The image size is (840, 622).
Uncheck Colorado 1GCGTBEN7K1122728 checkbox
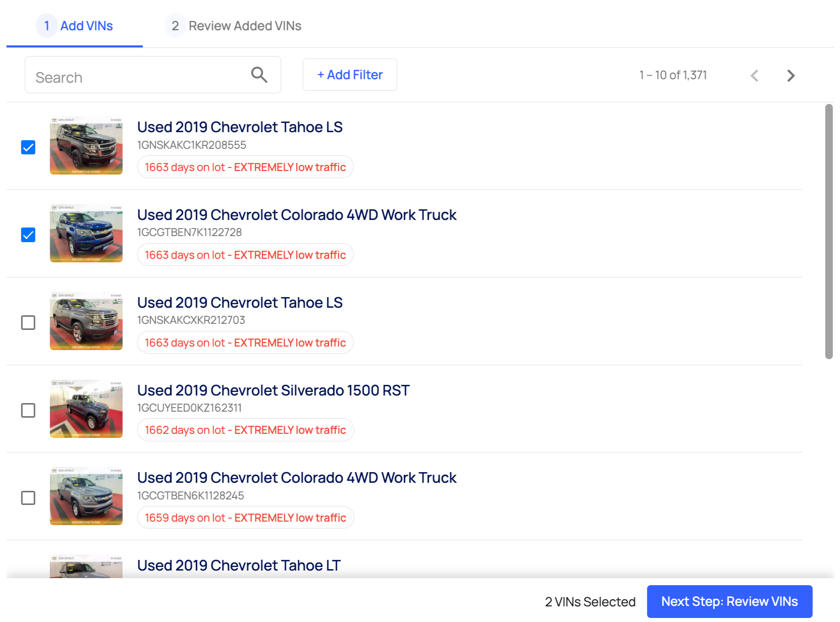click(28, 235)
